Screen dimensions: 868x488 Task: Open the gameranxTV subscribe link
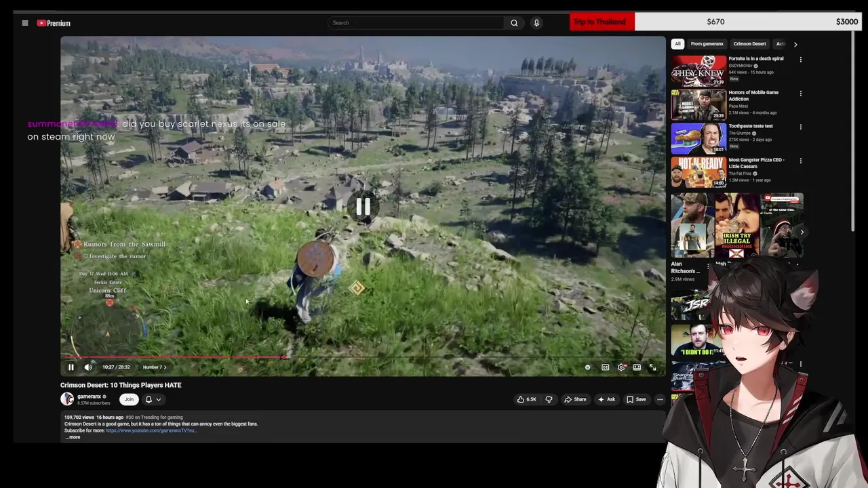coord(151,430)
